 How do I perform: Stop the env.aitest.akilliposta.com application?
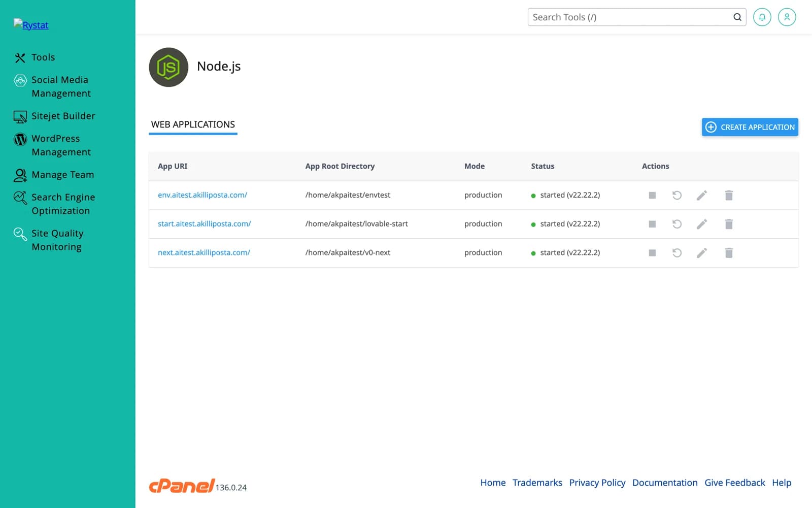(x=652, y=196)
